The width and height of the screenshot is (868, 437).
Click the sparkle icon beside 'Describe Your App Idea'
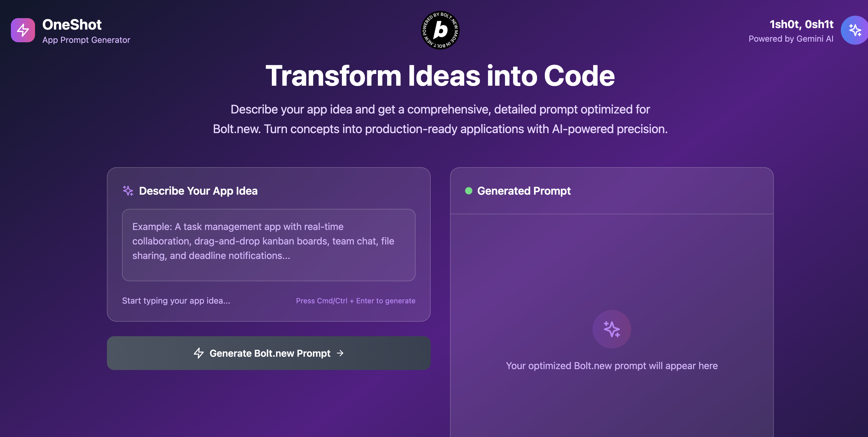128,190
